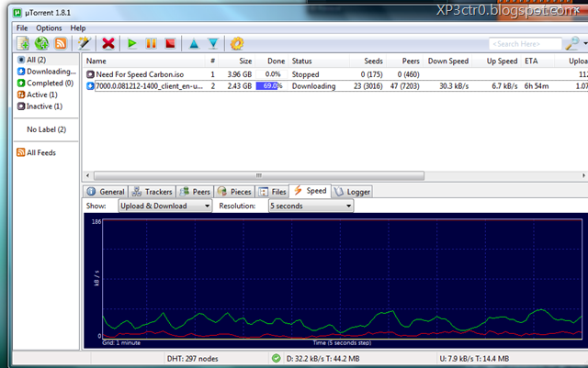Switch to the Speed tab
588x368 pixels.
pyautogui.click(x=311, y=191)
